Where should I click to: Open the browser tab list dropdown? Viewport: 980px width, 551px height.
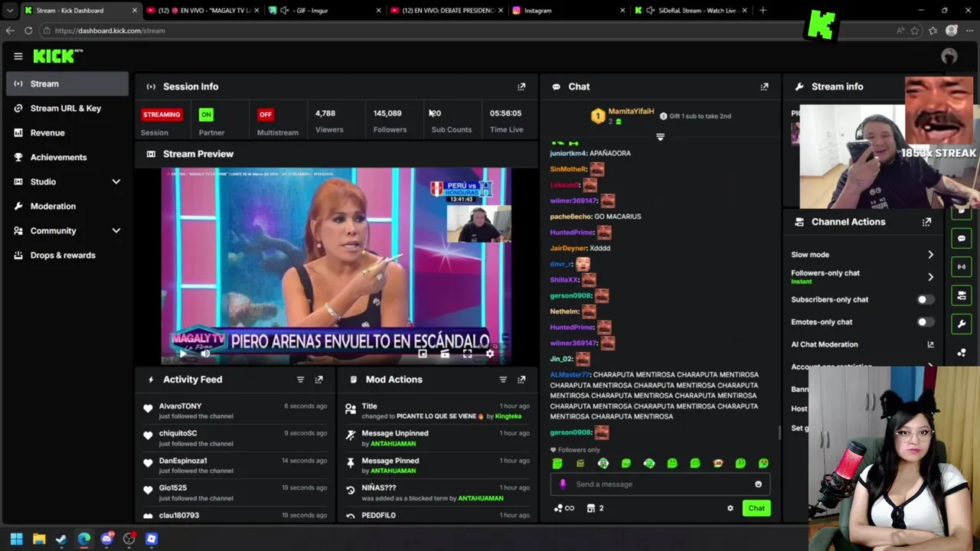[x=9, y=11]
